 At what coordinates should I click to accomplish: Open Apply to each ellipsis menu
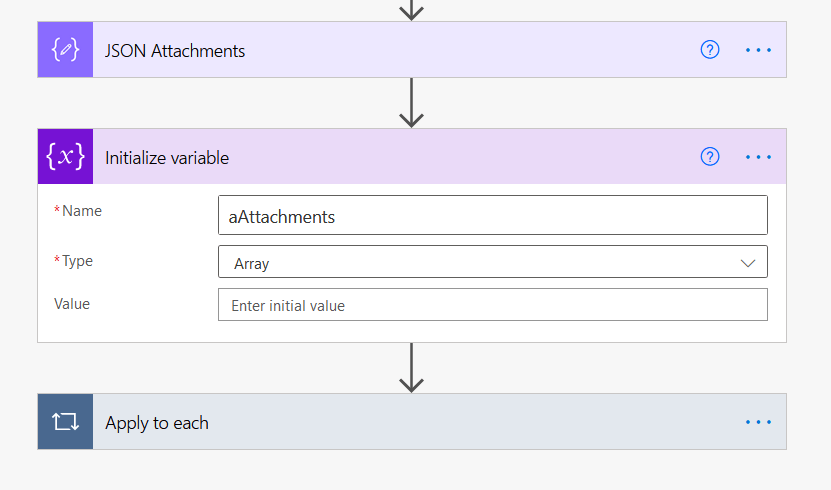[x=759, y=422]
